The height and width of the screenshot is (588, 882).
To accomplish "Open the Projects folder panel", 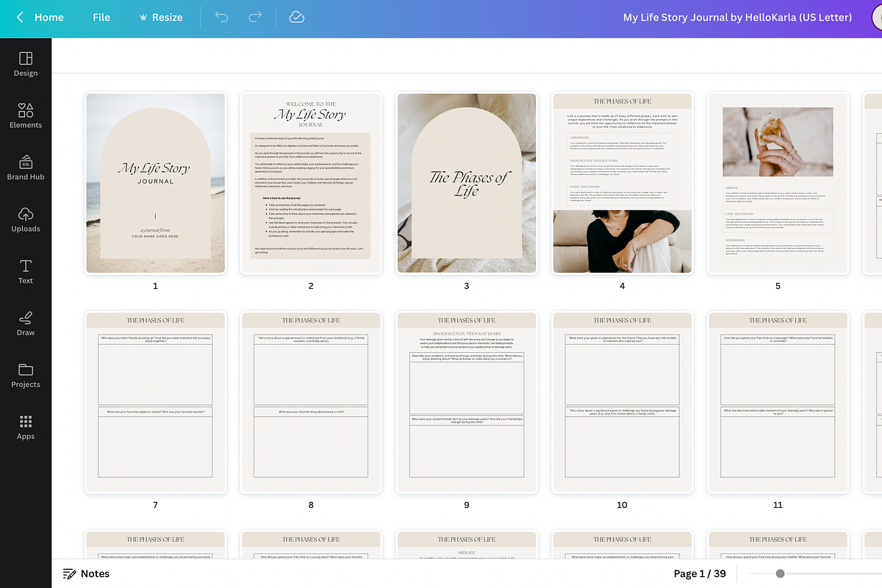I will point(26,375).
